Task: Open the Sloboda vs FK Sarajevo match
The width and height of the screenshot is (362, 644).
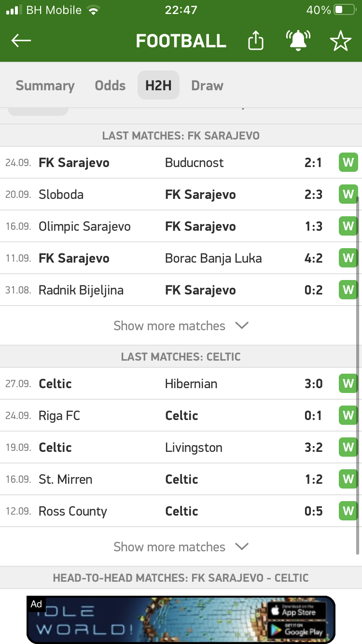Action: [x=181, y=195]
